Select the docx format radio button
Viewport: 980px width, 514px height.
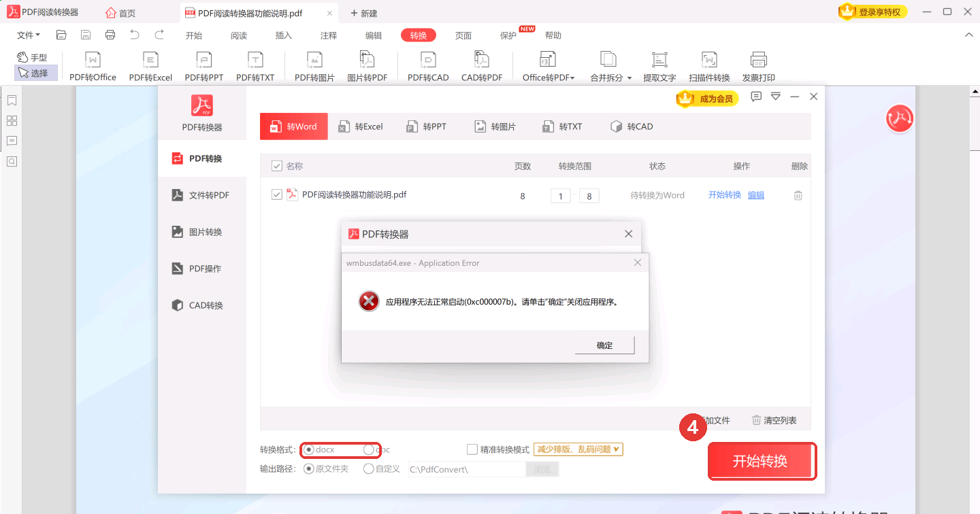[x=309, y=449]
